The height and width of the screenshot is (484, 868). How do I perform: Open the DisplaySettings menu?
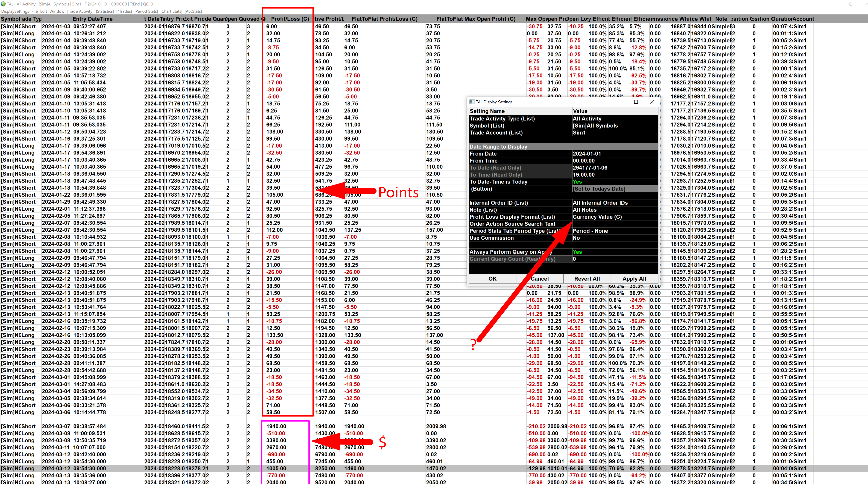[x=15, y=11]
